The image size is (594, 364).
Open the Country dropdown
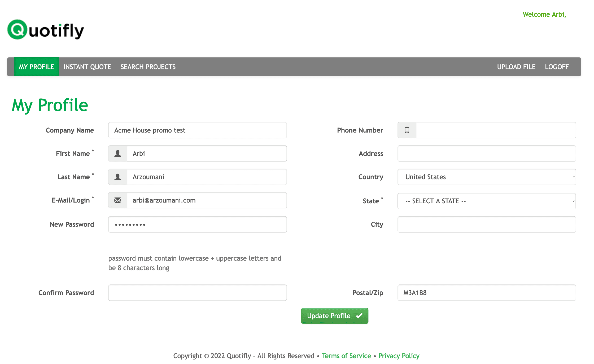click(487, 177)
